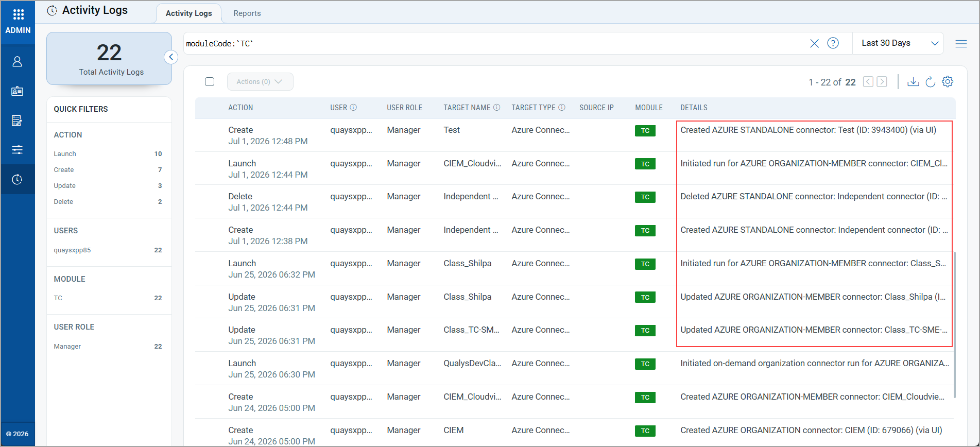Click target name QualysDevCla...

tap(472, 364)
